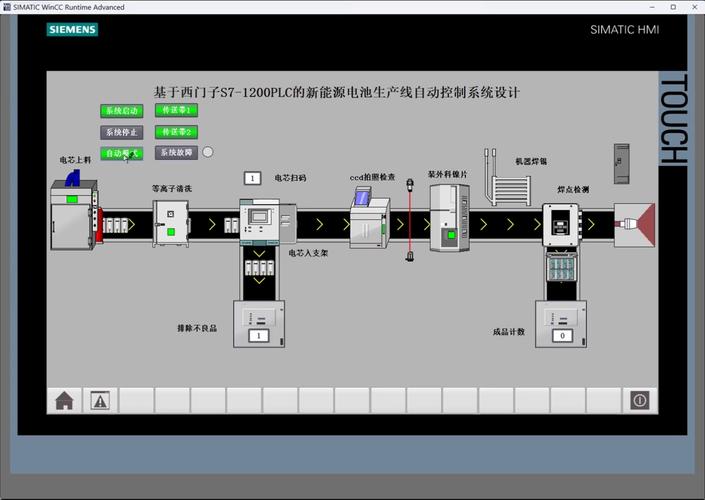Click the 成品计数 finished count field
Viewport: 705px width, 500px height.
[x=562, y=336]
